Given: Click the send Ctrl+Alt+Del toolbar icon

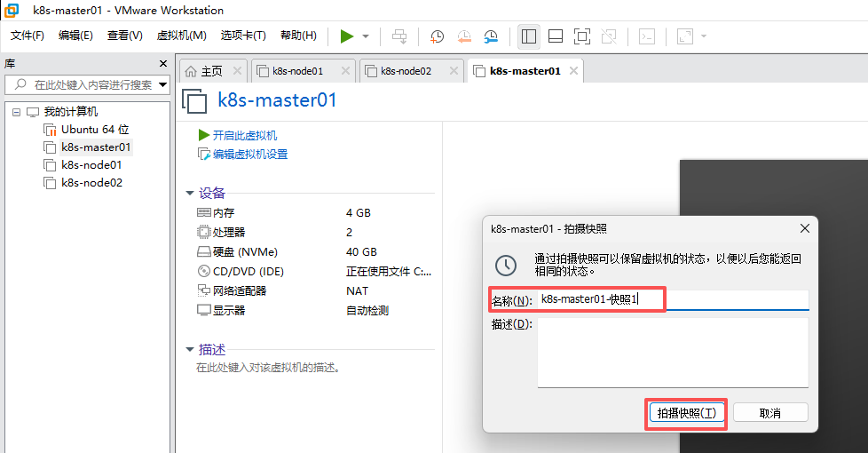Looking at the screenshot, I should 399,36.
